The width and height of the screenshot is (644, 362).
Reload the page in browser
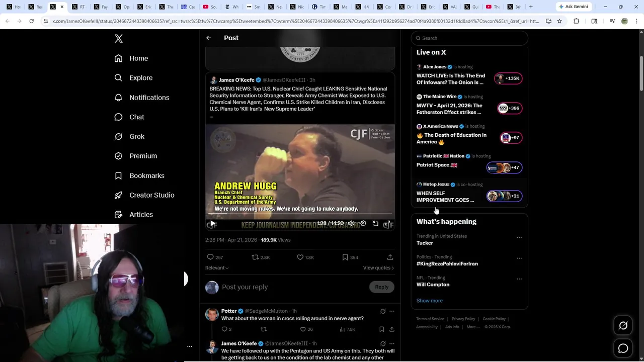pyautogui.click(x=31, y=21)
